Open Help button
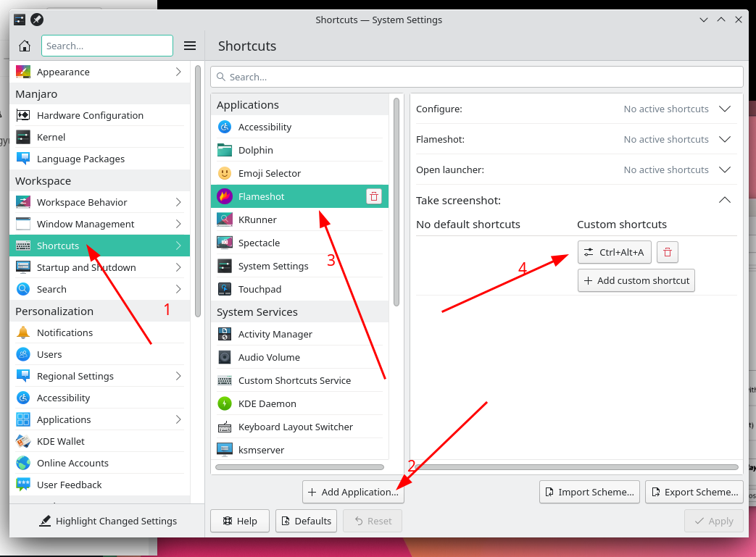 pyautogui.click(x=240, y=521)
